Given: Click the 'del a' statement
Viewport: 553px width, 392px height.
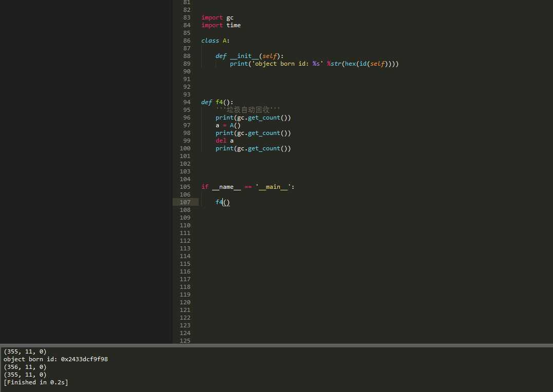Looking at the screenshot, I should [x=224, y=141].
